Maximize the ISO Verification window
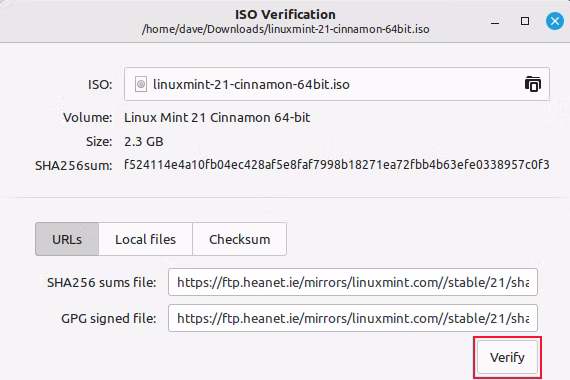Screen dimensions: 570x380 point(525,21)
